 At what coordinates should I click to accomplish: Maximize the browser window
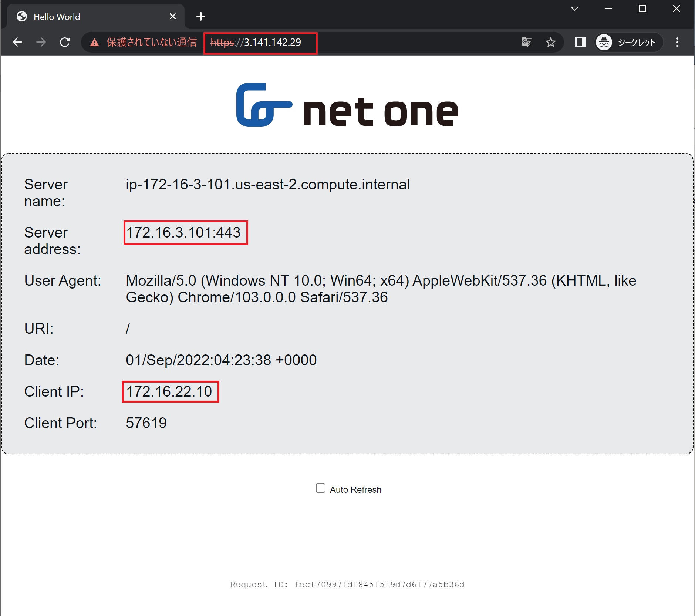[x=642, y=9]
